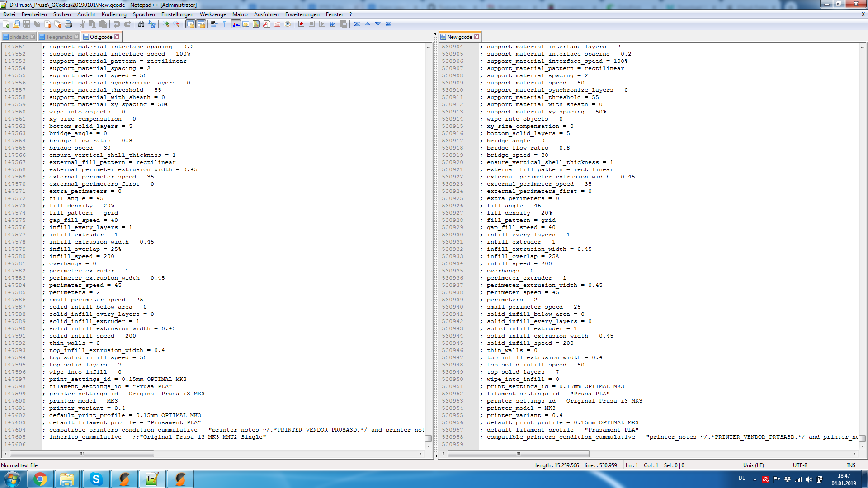Image resolution: width=868 pixels, height=488 pixels.
Task: Click the Function List toolbar icon
Action: pyautogui.click(x=267, y=24)
